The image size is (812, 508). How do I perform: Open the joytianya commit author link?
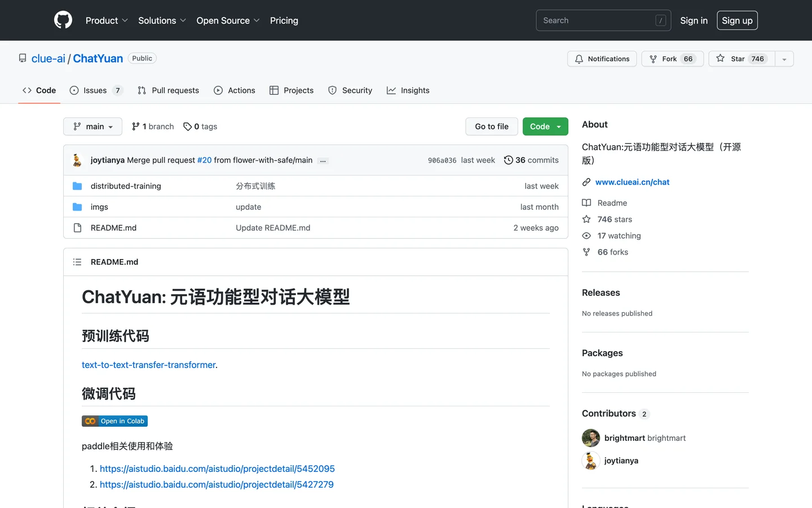[x=108, y=160]
